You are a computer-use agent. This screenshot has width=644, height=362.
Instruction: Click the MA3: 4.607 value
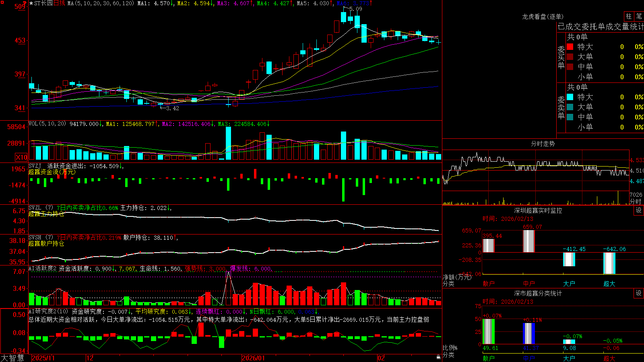tap(235, 3)
